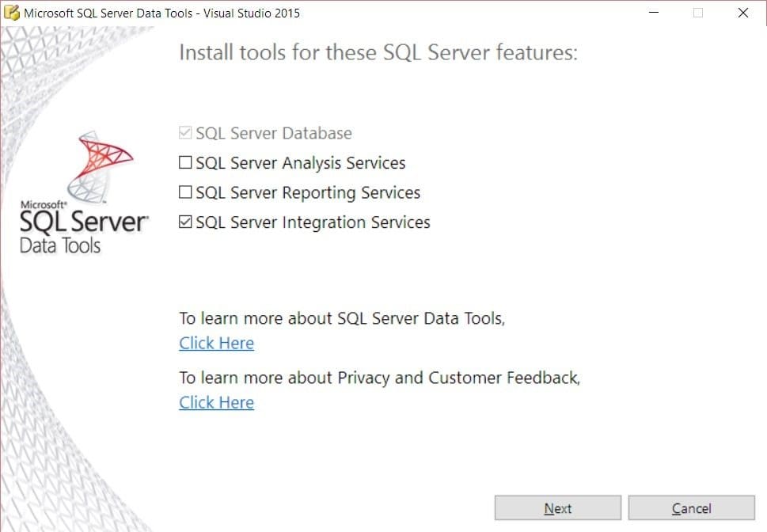Viewport: 767px width, 532px height.
Task: Enable the SQL Server Analysis Services checkbox
Action: tap(185, 162)
